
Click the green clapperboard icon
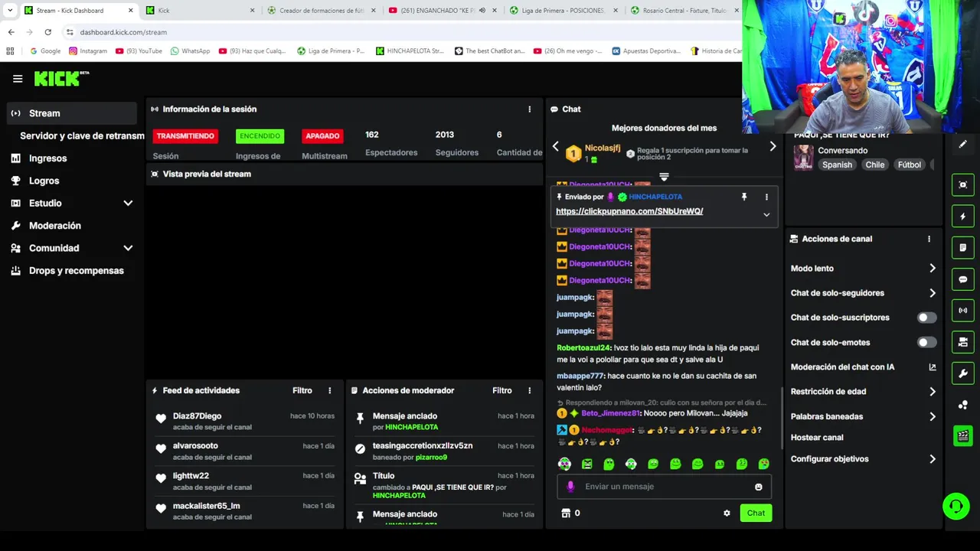tap(962, 436)
